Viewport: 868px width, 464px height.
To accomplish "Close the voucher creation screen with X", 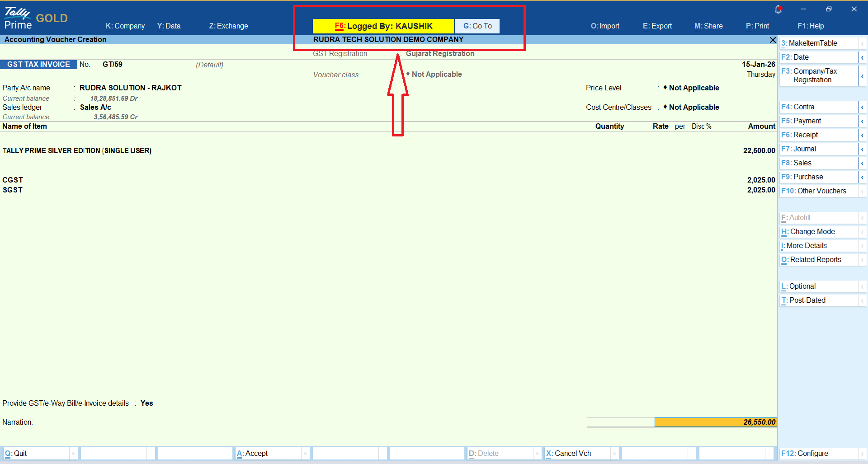I will click(x=773, y=40).
